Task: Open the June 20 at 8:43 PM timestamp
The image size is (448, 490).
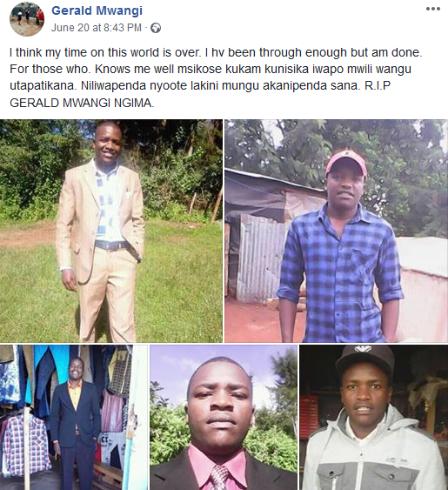Action: [97, 28]
